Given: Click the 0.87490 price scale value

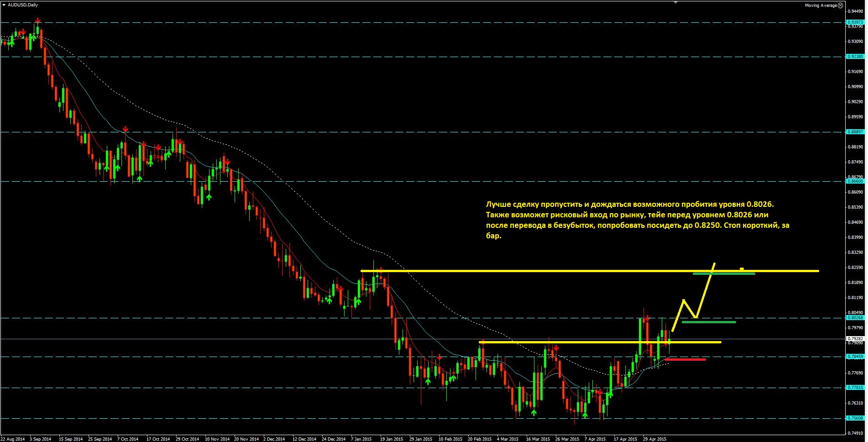Looking at the screenshot, I should point(855,162).
